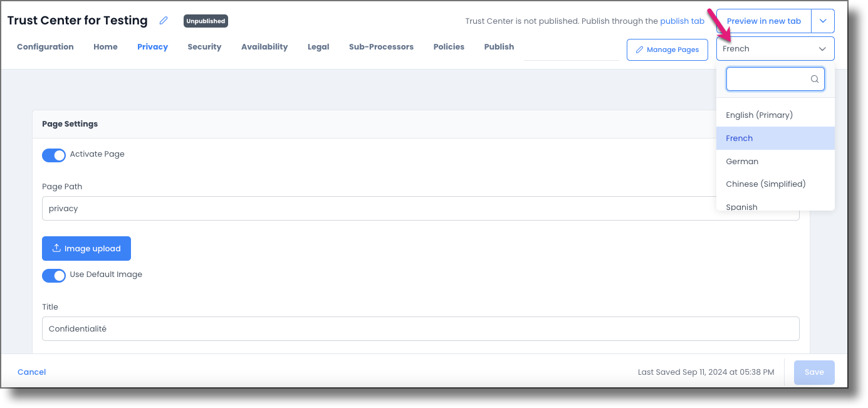Select Spanish at the list bottom
868x408 pixels.
point(741,206)
